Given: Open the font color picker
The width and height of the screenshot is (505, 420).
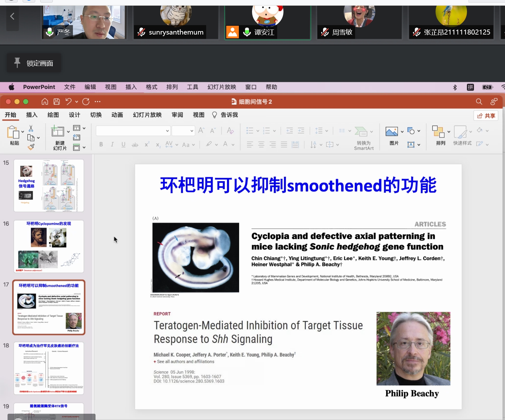Looking at the screenshot, I should point(225,144).
